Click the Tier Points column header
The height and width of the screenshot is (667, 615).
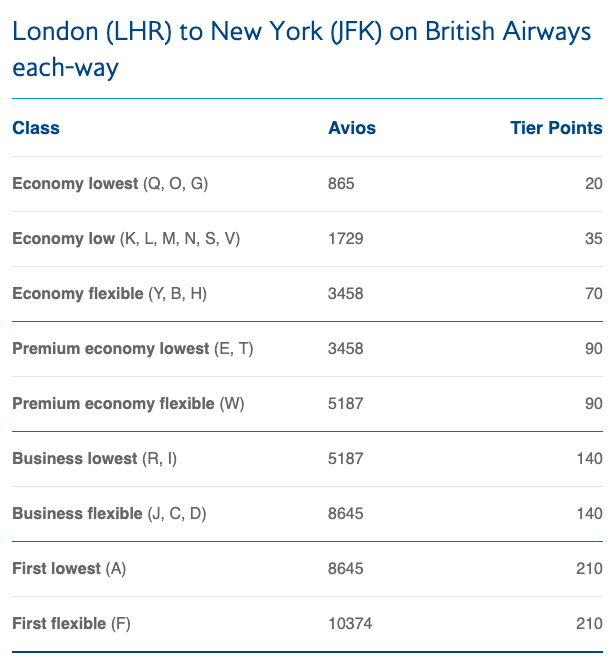(x=556, y=128)
